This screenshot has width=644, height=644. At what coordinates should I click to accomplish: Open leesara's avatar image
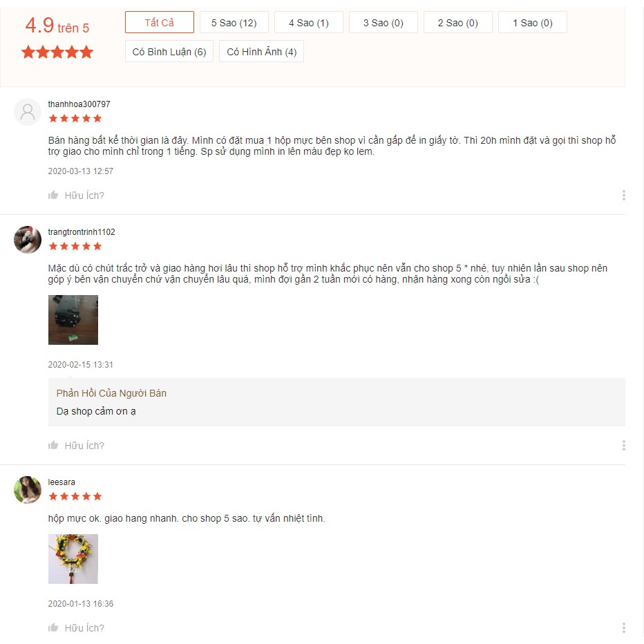coord(28,490)
